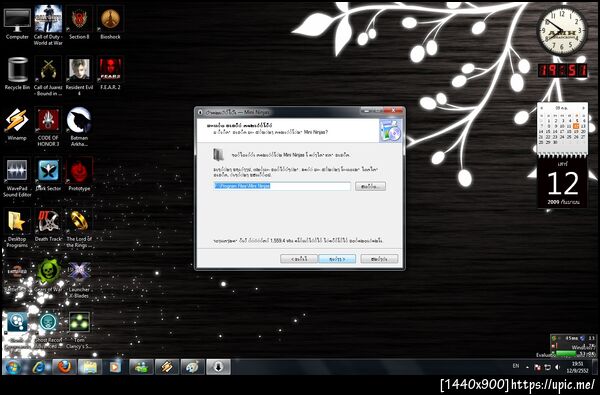Go to previous month in calendar gadget
600x395 pixels.
pos(542,108)
